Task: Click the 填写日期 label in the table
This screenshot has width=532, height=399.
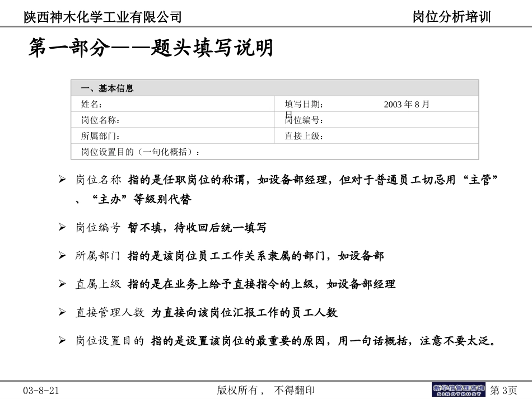Action: [304, 105]
